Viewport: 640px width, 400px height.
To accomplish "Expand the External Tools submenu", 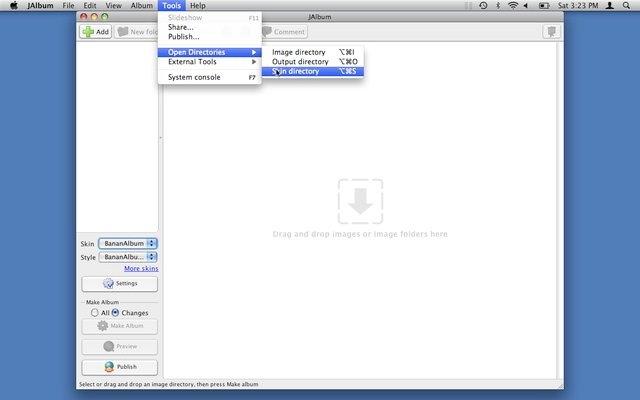I will 209,62.
